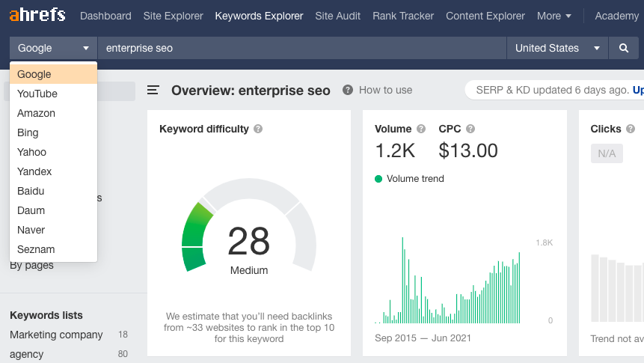Select Yahoo in the engine list
This screenshot has height=363, width=644.
[x=53, y=152]
